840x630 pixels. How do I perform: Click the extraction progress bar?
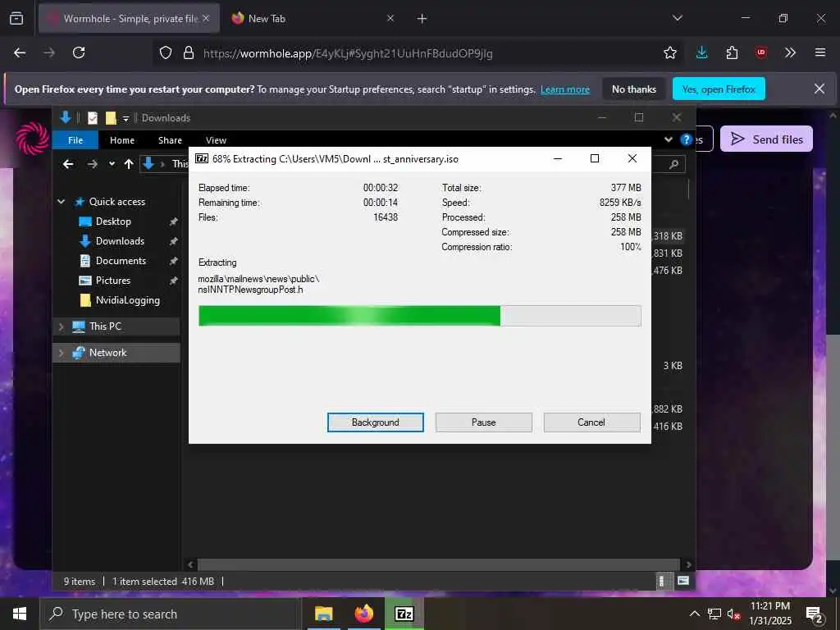tap(419, 316)
